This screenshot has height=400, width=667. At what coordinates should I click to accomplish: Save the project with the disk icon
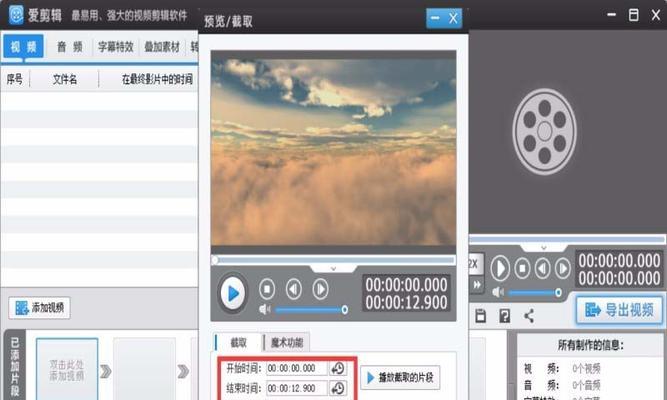(481, 316)
